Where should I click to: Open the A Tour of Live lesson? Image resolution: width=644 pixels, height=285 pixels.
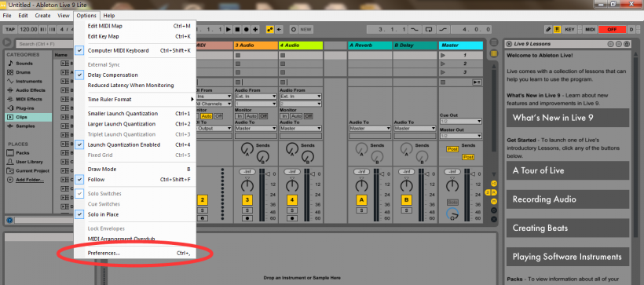tap(568, 170)
